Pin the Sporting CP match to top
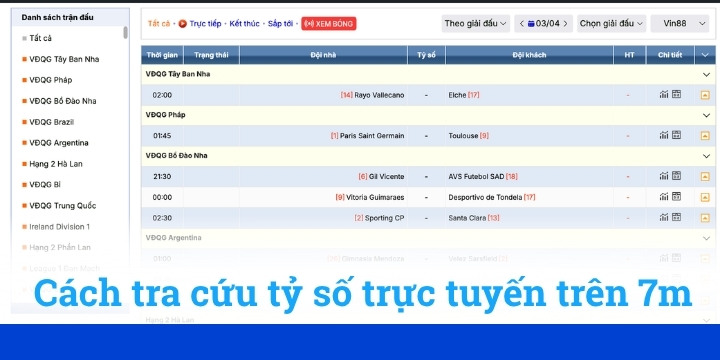This screenshot has height=360, width=720. [x=705, y=218]
